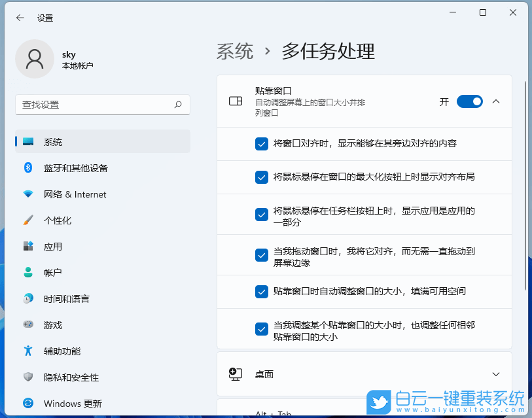The image size is (532, 418).
Task: Disable the 贴靠窗口 toggle
Action: (x=469, y=101)
